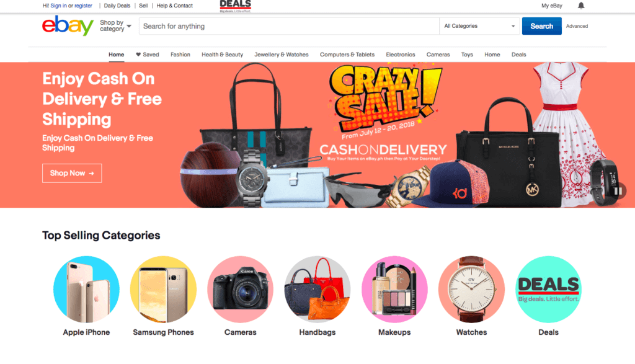635x364 pixels.
Task: Pause the banner carousel
Action: pos(617,191)
